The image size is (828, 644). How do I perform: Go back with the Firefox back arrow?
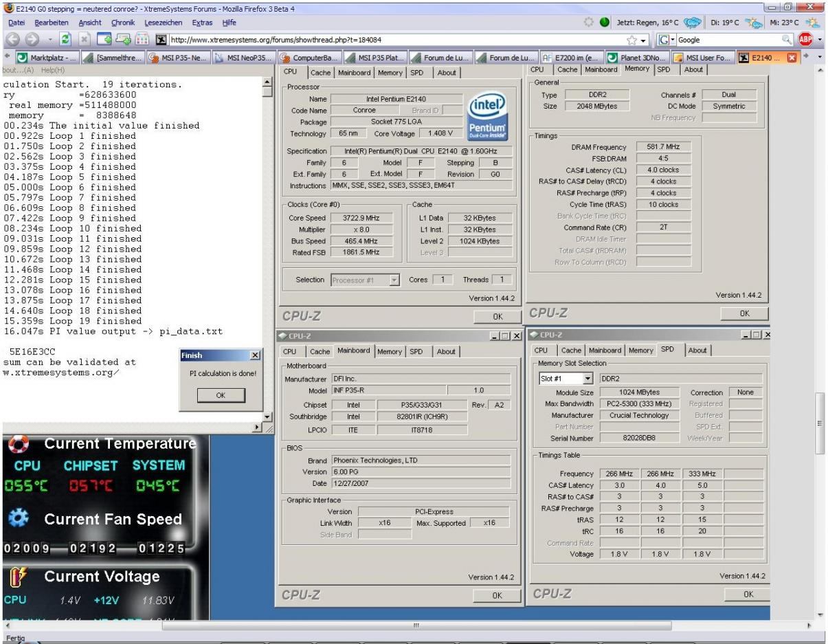coord(13,39)
